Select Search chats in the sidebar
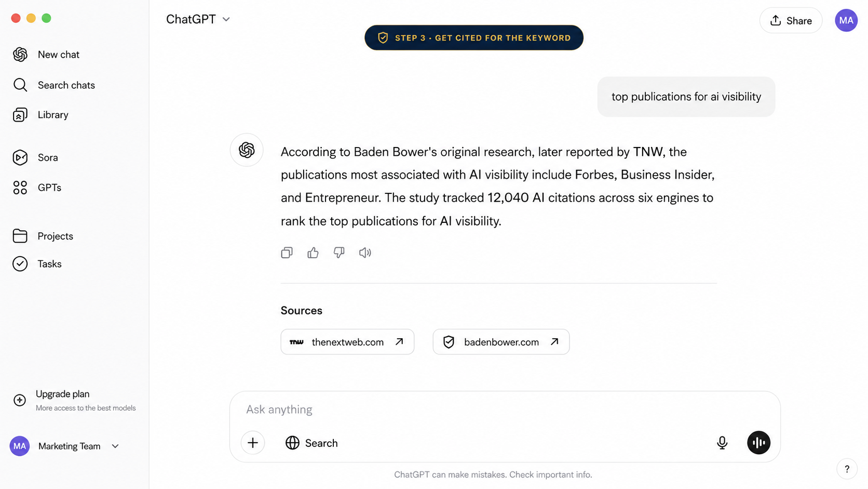The width and height of the screenshot is (868, 489). [66, 85]
